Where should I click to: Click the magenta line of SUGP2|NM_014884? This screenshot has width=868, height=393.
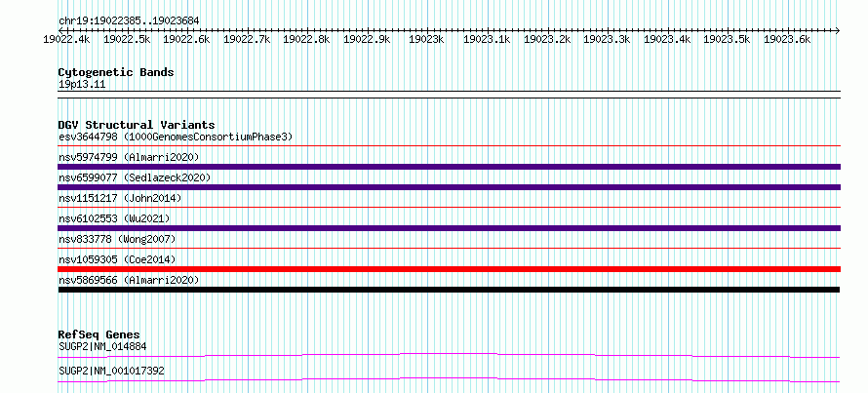tap(449, 355)
